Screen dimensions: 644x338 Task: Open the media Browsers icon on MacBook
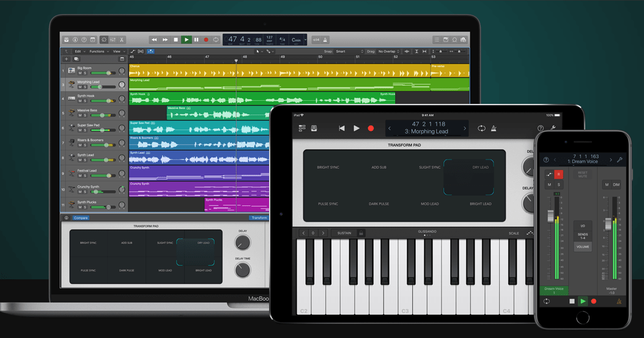pos(464,40)
